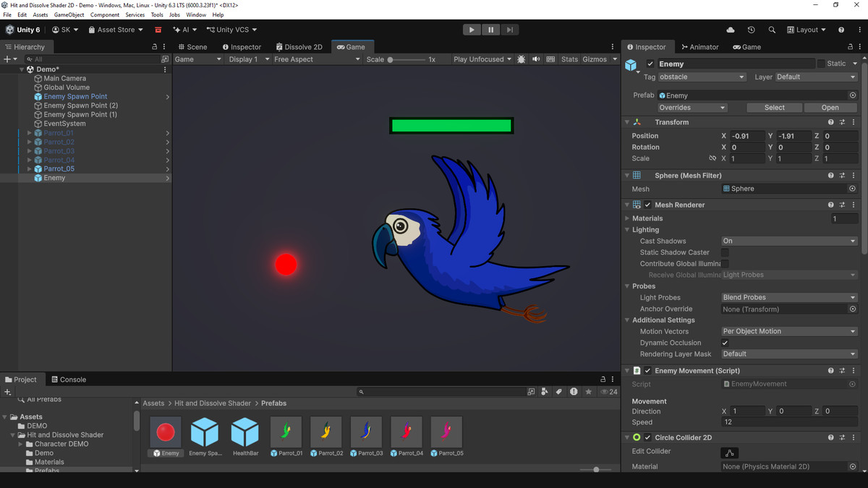Open the Undo History icon
The image size is (868, 488).
point(751,30)
